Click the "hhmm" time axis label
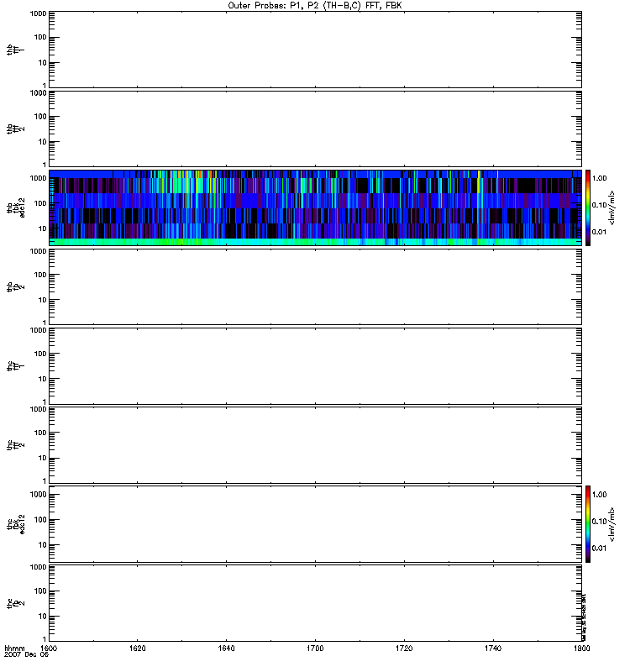Image resolution: width=630 pixels, height=672 pixels. click(15, 649)
